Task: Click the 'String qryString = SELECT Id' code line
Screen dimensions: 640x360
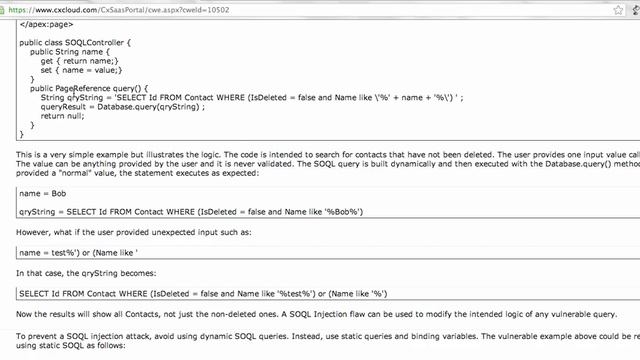Action: point(252,98)
